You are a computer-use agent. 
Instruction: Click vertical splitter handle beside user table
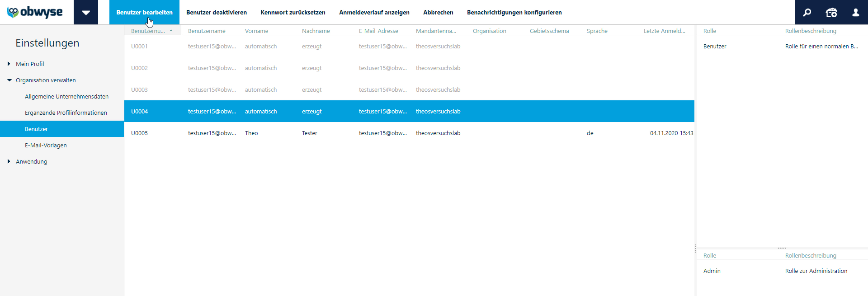(695, 249)
